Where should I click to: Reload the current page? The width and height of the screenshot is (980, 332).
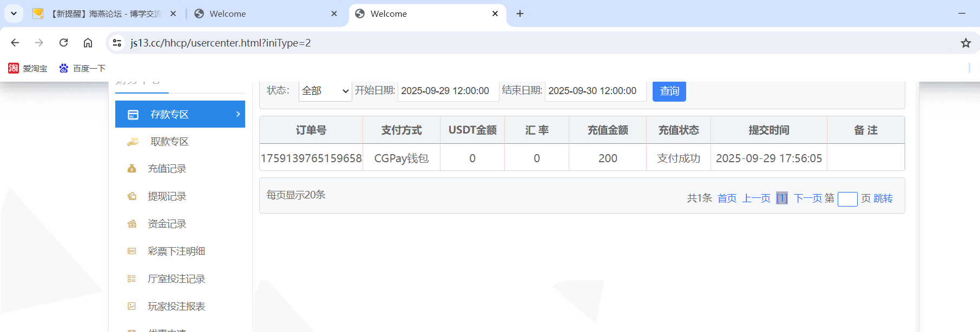[63, 43]
